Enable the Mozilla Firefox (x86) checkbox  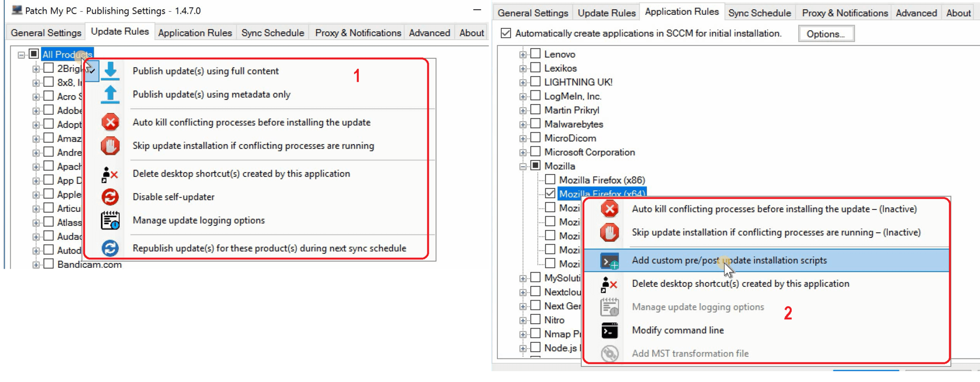pos(550,179)
